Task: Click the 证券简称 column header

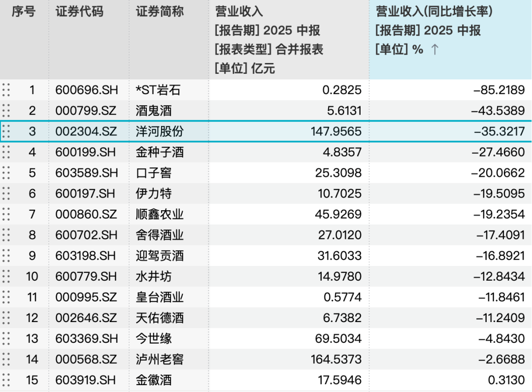Action: coord(160,12)
